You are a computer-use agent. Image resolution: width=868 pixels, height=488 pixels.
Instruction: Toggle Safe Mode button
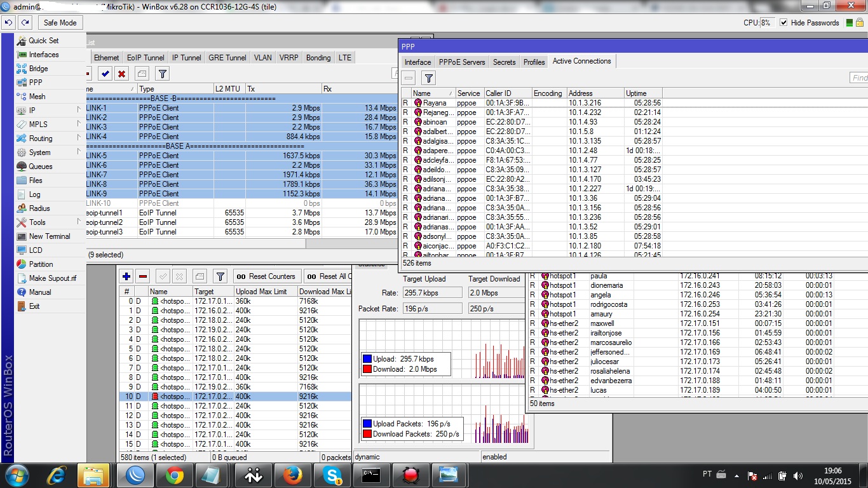click(60, 22)
